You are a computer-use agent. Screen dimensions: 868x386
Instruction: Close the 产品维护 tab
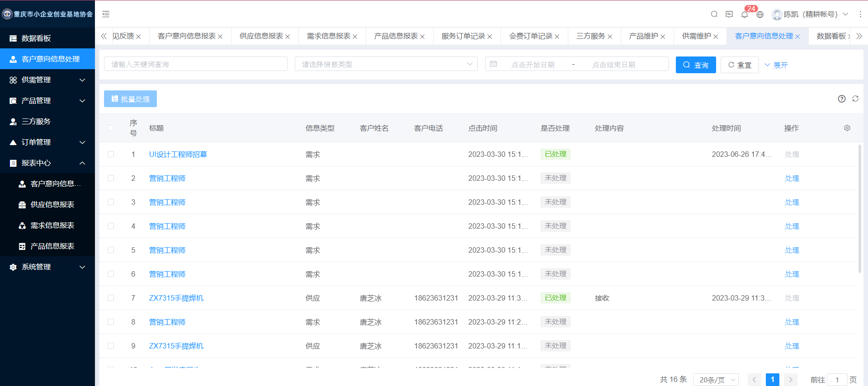point(663,37)
